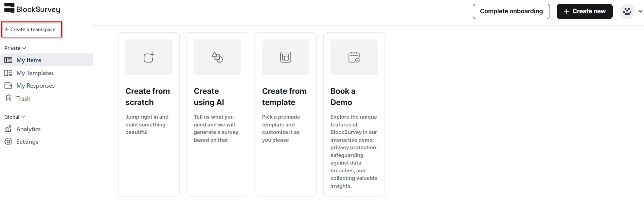Click Create a teamspace

point(32,30)
